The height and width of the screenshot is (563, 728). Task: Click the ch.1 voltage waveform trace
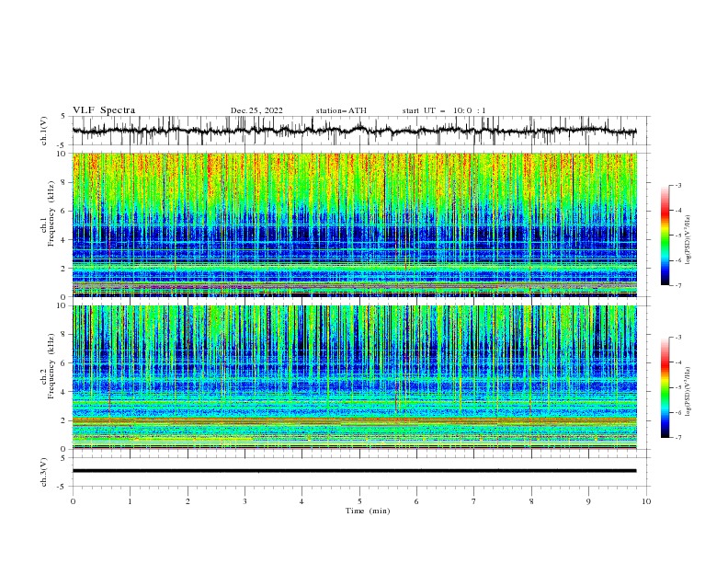point(354,131)
